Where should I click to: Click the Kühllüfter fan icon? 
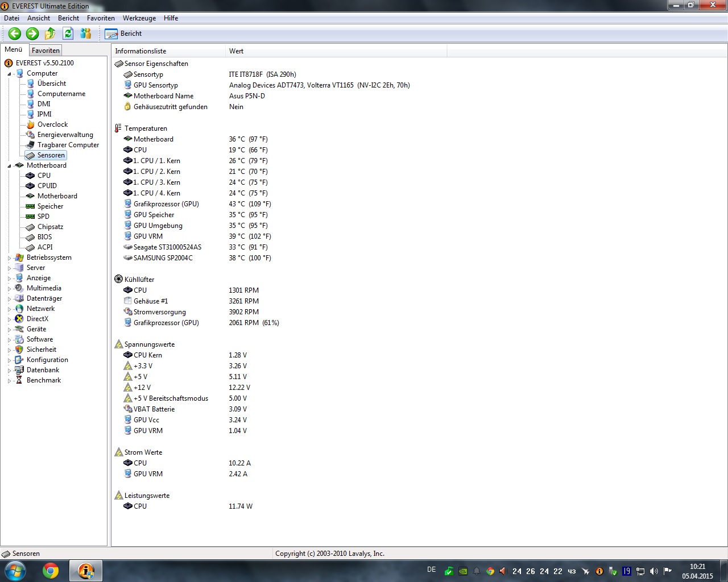pyautogui.click(x=119, y=280)
